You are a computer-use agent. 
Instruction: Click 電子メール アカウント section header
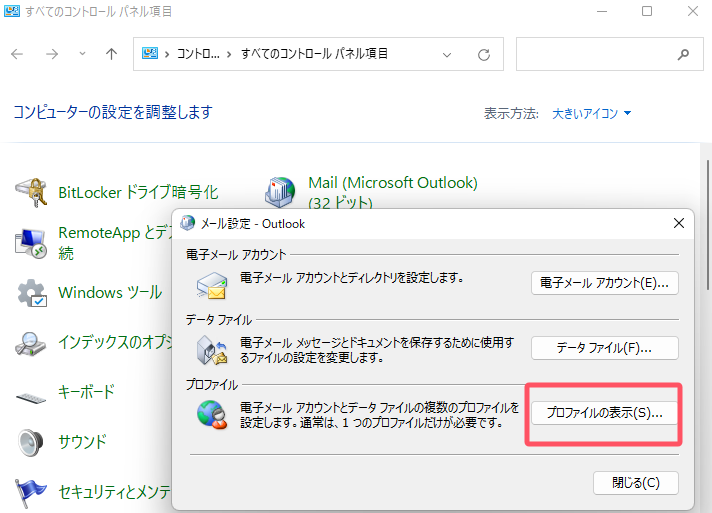click(x=236, y=255)
